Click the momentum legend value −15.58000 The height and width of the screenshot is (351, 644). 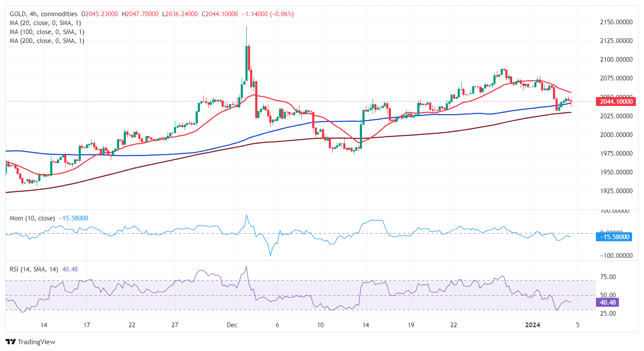click(x=73, y=218)
